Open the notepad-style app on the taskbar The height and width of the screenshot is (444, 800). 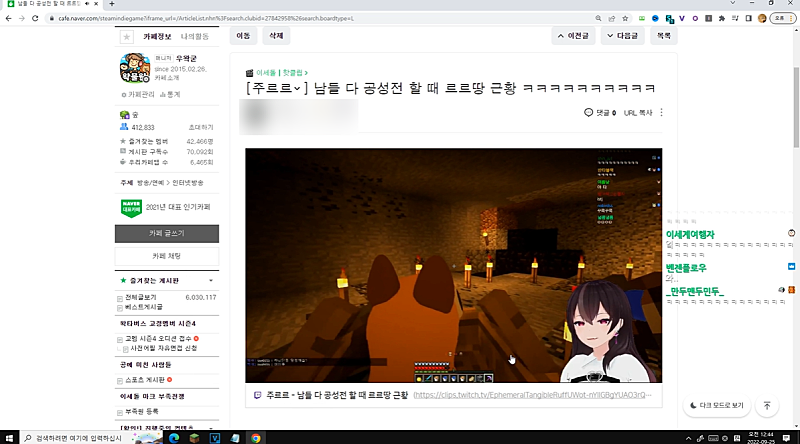click(x=235, y=438)
